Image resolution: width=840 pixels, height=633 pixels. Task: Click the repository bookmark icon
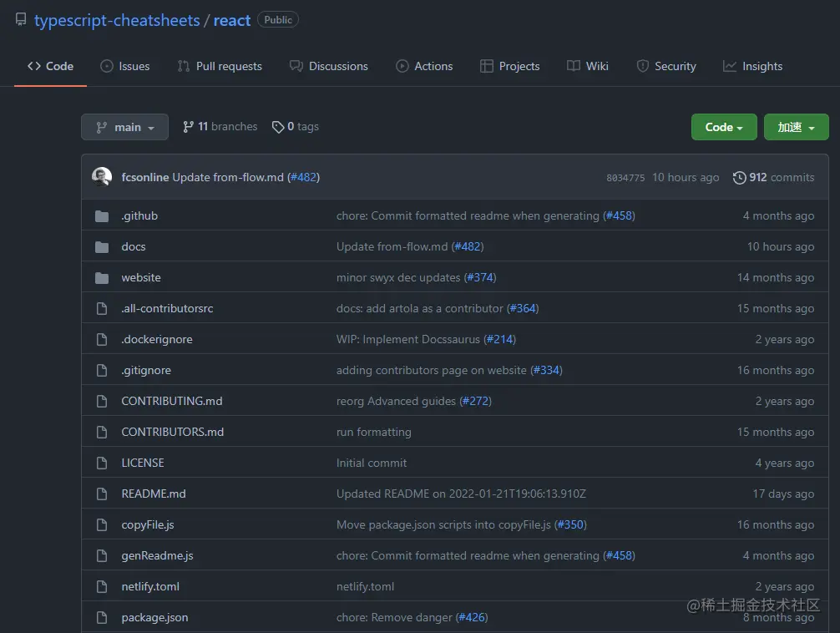(20, 19)
